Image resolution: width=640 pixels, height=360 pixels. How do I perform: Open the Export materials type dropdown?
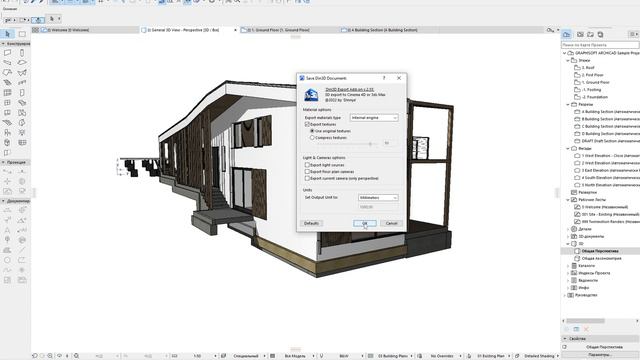click(374, 118)
